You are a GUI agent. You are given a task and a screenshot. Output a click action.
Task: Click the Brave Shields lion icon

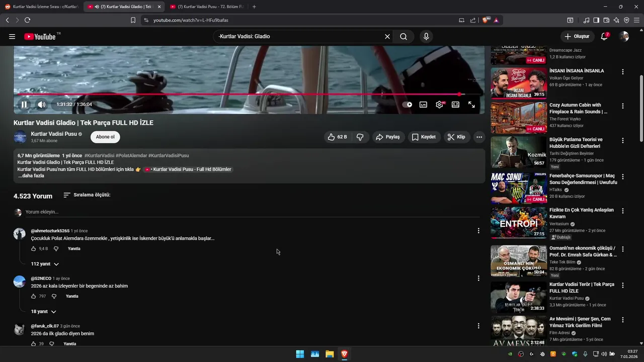(x=486, y=20)
